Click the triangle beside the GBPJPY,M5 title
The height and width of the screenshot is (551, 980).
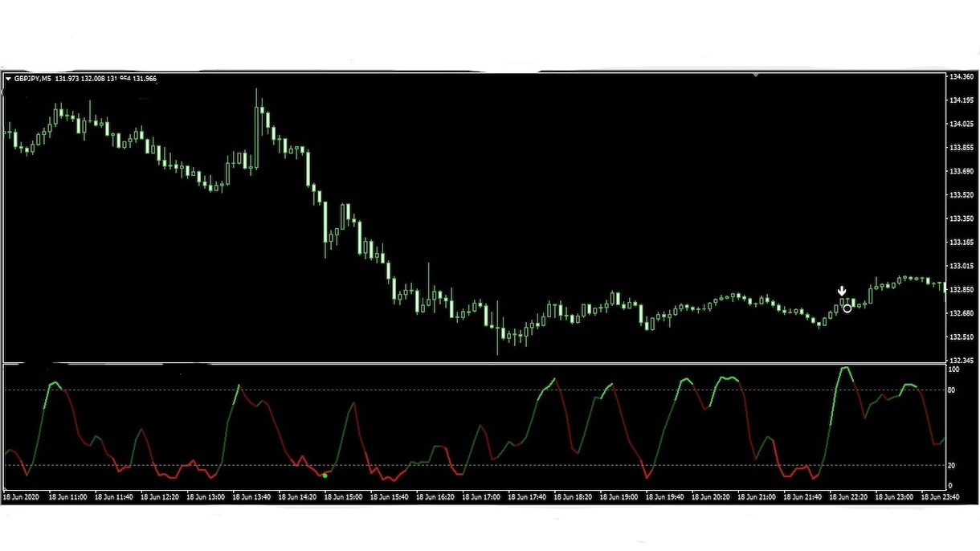click(x=8, y=79)
